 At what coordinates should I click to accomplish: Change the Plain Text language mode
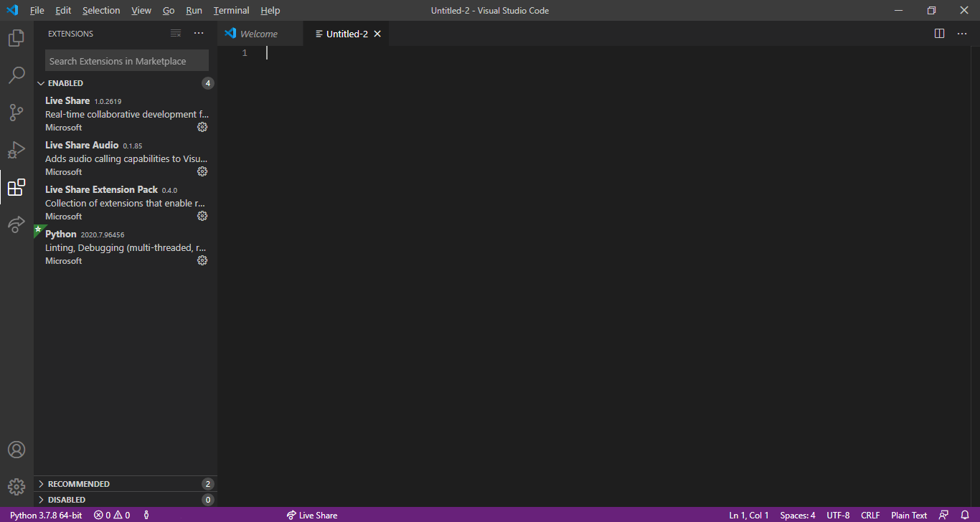point(909,515)
